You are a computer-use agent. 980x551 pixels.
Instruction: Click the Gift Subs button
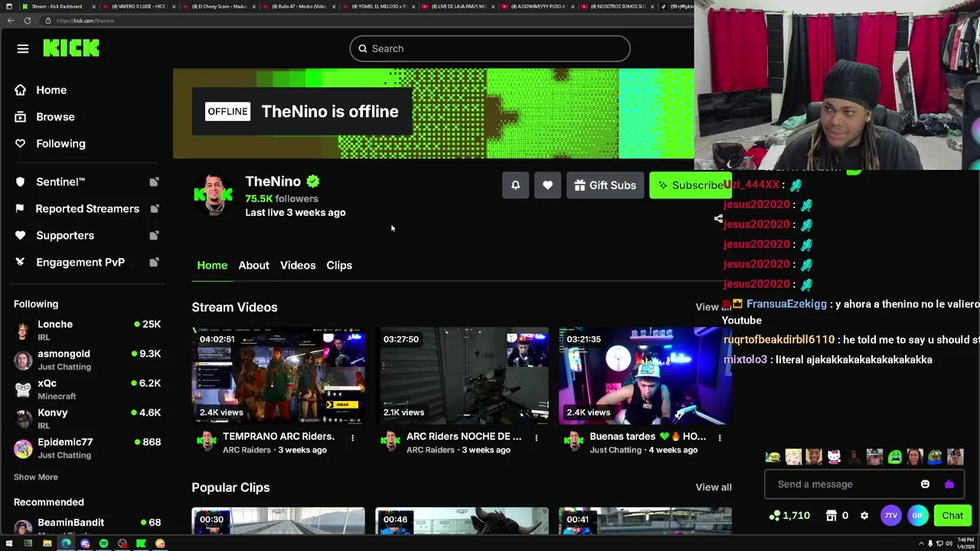[x=605, y=185]
